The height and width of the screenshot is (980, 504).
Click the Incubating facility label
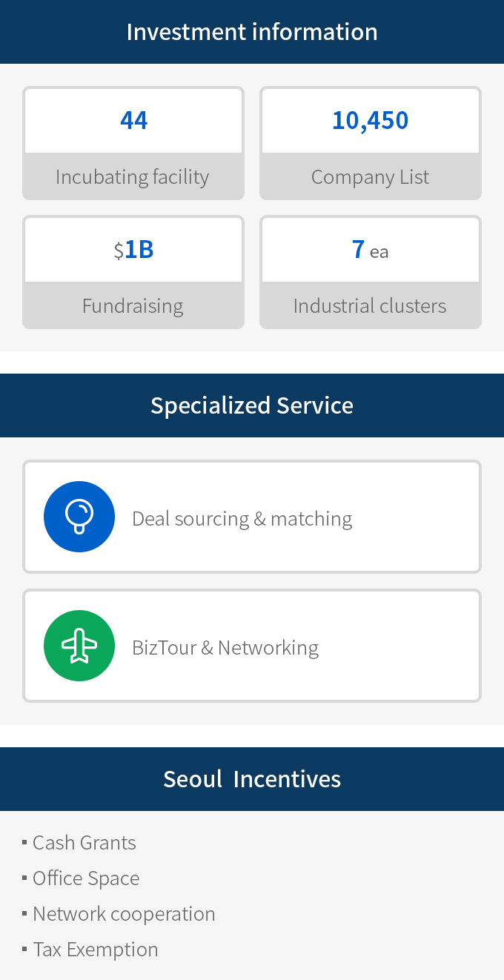tap(133, 177)
